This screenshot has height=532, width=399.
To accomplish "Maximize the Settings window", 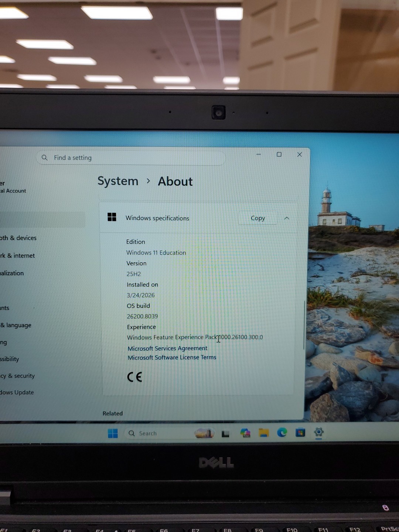I will [x=279, y=154].
